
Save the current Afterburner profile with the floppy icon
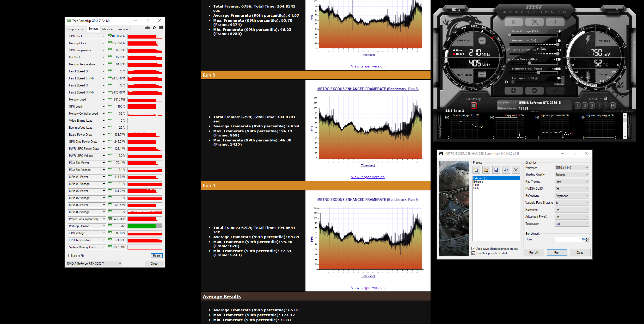[x=613, y=105]
